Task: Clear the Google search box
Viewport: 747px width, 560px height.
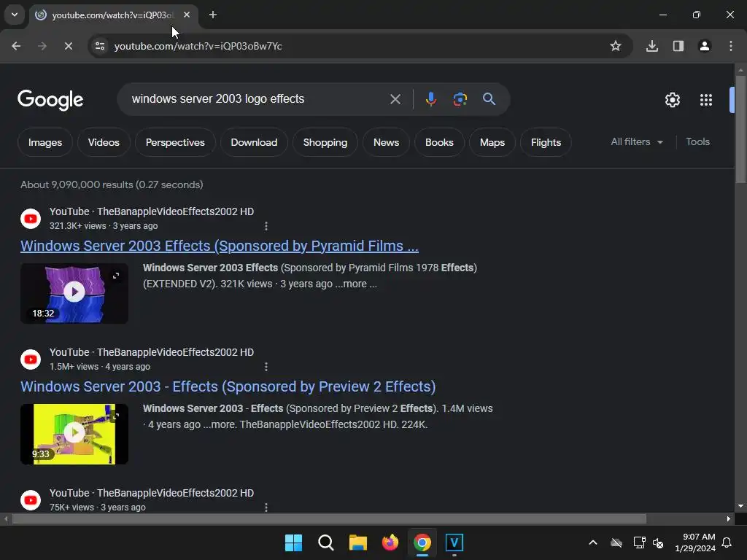Action: (395, 99)
